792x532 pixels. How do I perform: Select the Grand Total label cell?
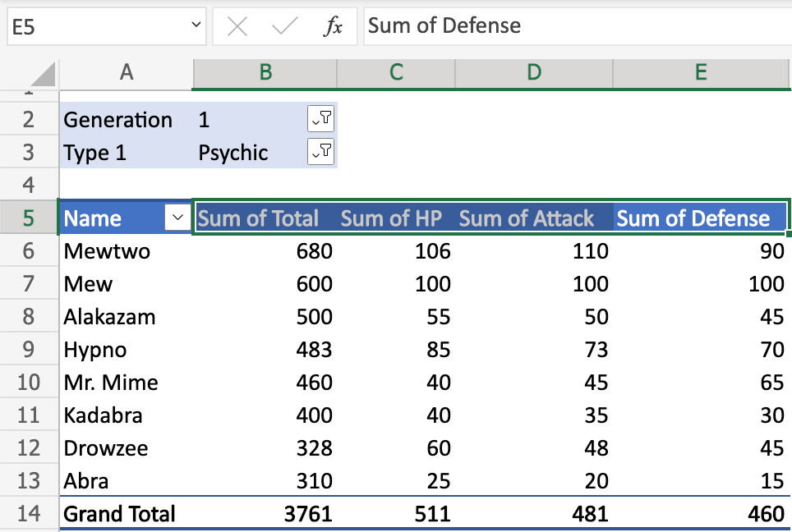click(119, 514)
